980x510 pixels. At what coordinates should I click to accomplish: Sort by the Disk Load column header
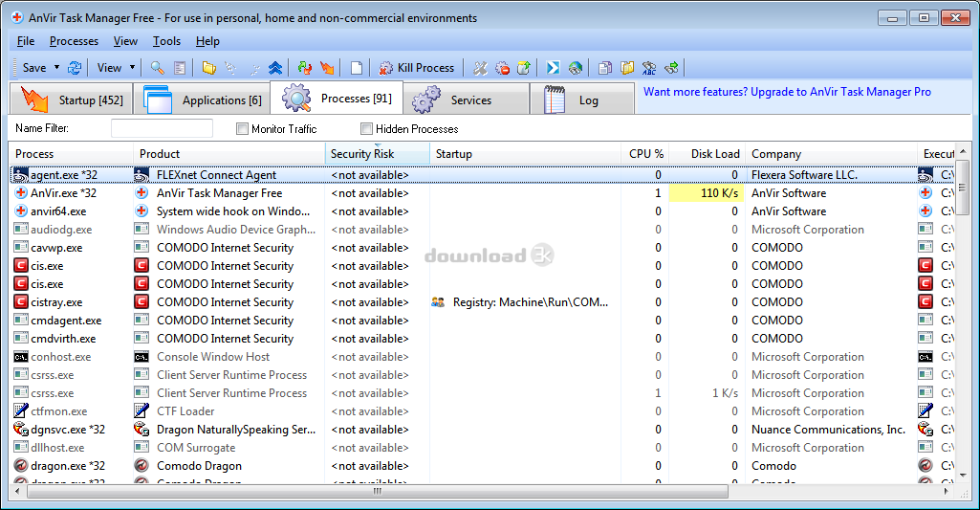(707, 154)
